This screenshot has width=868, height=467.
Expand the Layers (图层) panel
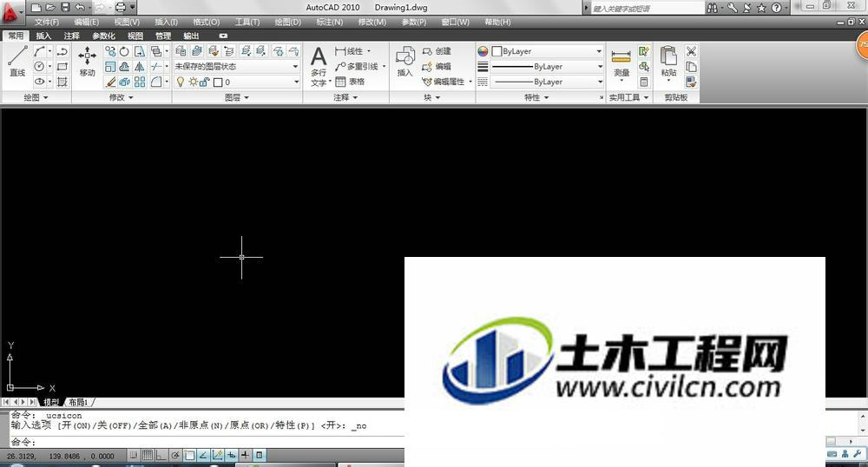pos(237,97)
